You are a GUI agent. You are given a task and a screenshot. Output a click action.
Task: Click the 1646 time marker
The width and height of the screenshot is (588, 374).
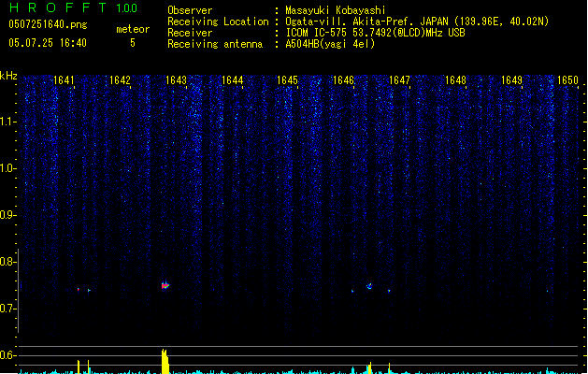click(x=343, y=80)
